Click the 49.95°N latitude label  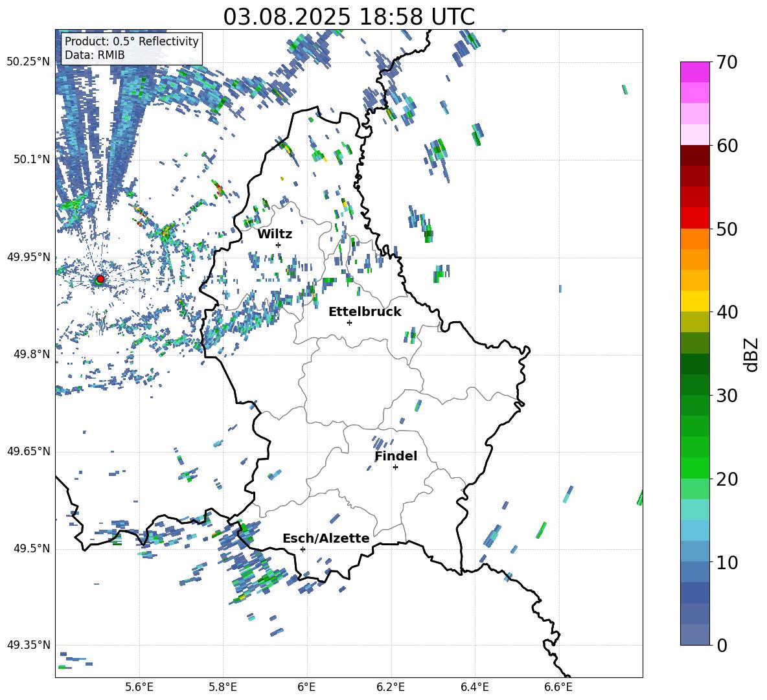[28, 256]
